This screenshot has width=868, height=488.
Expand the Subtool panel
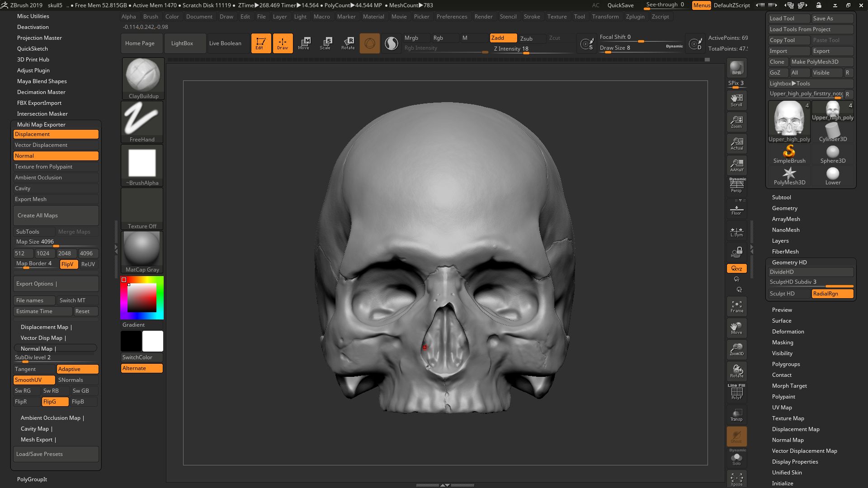click(x=781, y=197)
